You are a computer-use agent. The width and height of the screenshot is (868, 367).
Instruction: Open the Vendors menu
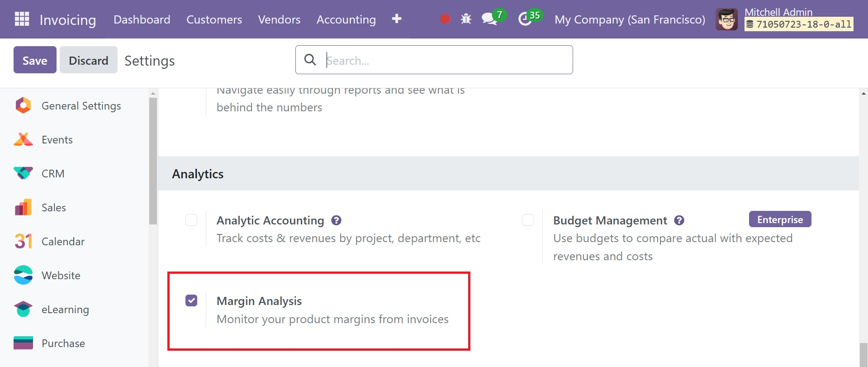279,19
